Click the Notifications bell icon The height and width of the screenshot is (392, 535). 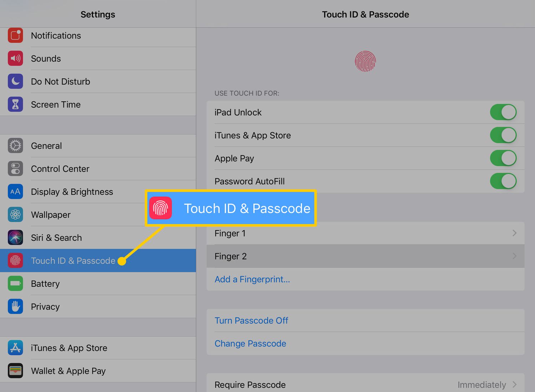coord(15,35)
